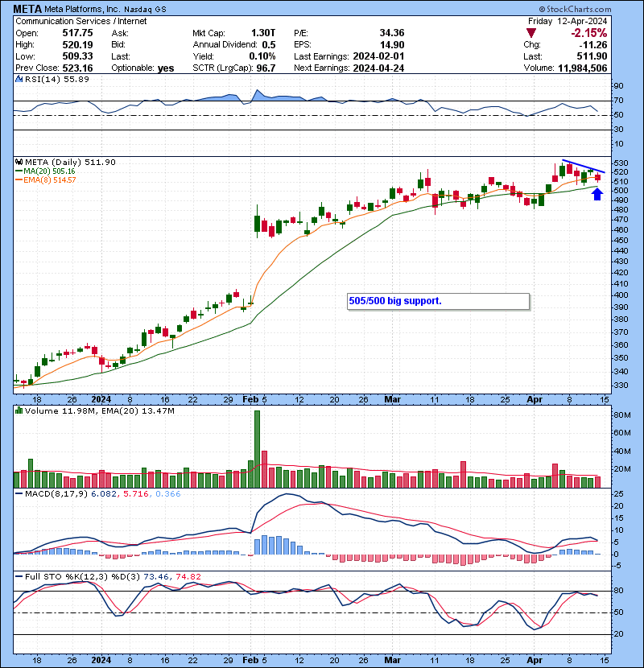Click the Optionable 'yes' value
The height and width of the screenshot is (668, 644).
click(x=166, y=68)
